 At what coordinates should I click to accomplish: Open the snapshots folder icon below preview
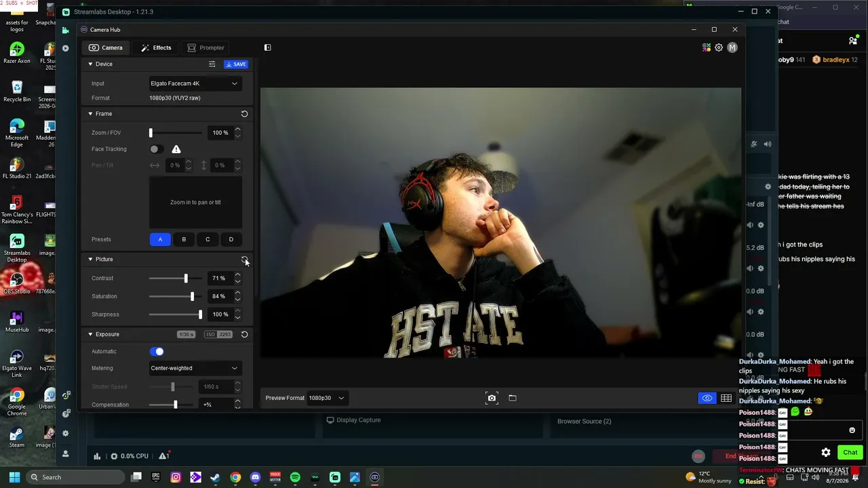[x=513, y=398]
